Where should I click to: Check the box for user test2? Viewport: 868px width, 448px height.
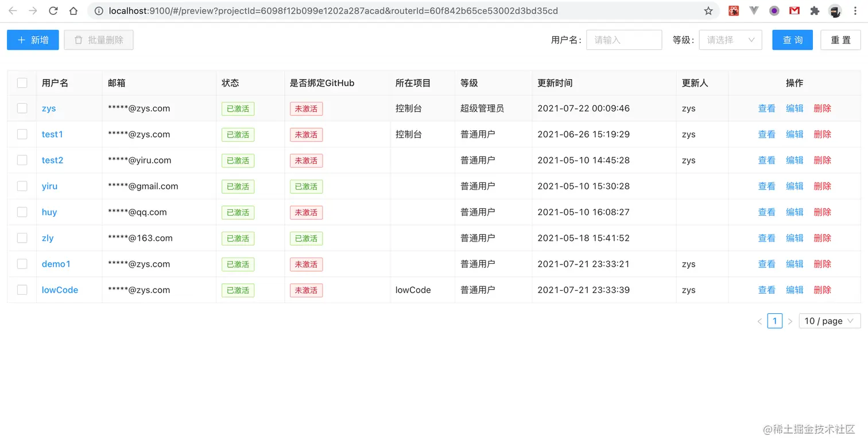pyautogui.click(x=22, y=160)
